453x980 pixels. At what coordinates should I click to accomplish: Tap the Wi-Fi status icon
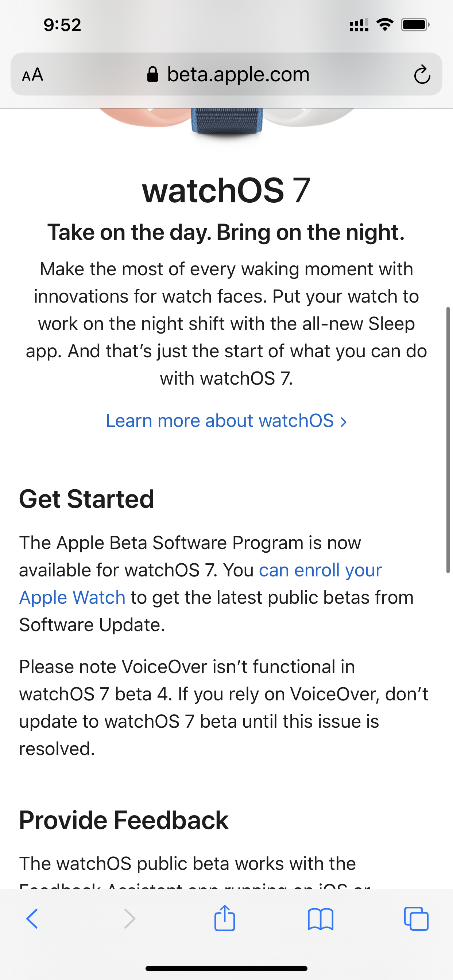pos(385,25)
